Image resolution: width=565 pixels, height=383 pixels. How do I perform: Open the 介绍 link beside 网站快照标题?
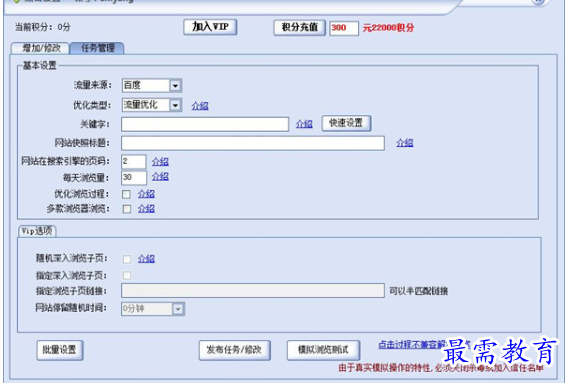click(405, 143)
